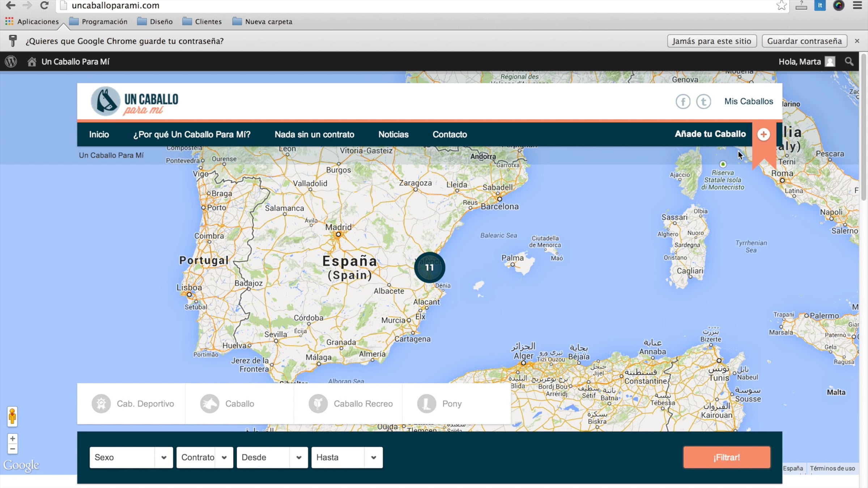The image size is (868, 488).
Task: Click the plus icon beside Añade tu Caballo
Action: coord(763,134)
